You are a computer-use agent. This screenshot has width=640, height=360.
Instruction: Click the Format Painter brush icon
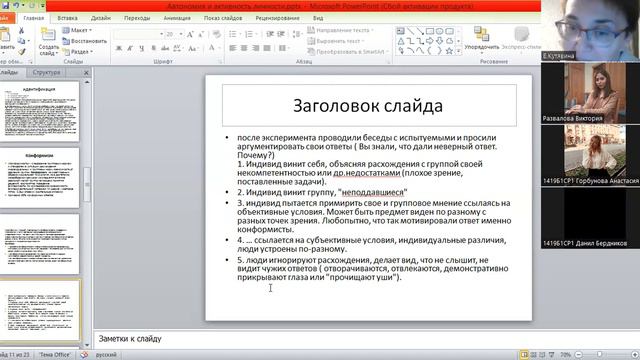pyautogui.click(x=21, y=51)
